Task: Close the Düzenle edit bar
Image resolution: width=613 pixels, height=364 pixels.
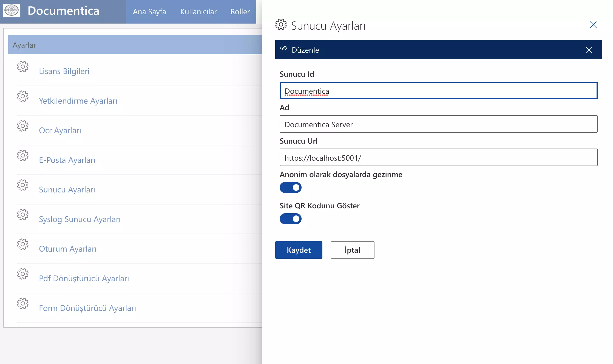Action: [x=589, y=50]
